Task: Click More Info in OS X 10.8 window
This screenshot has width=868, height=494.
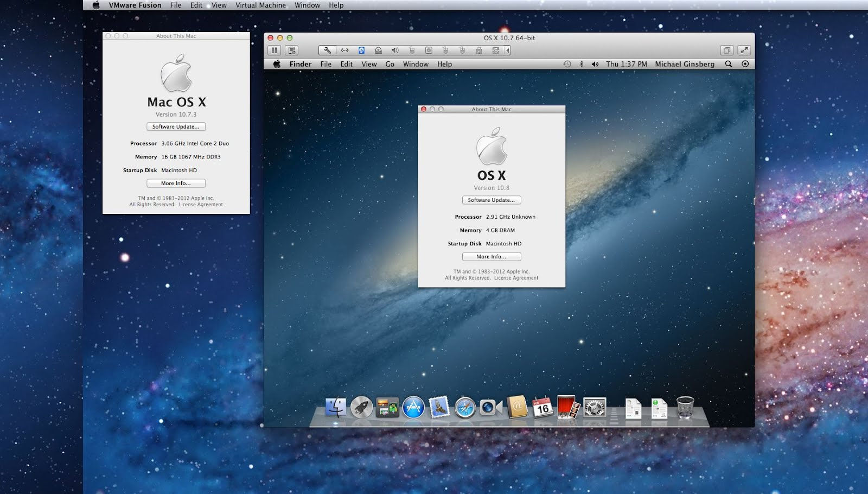Action: coord(492,257)
